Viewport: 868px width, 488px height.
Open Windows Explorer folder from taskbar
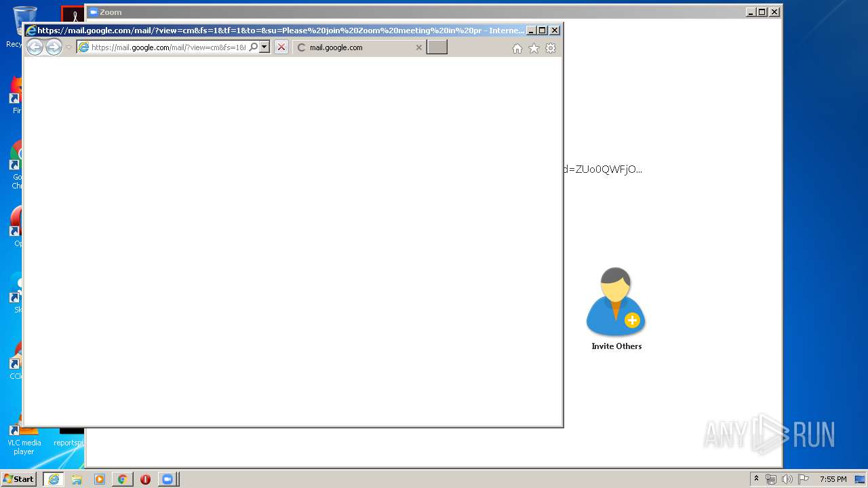[77, 479]
